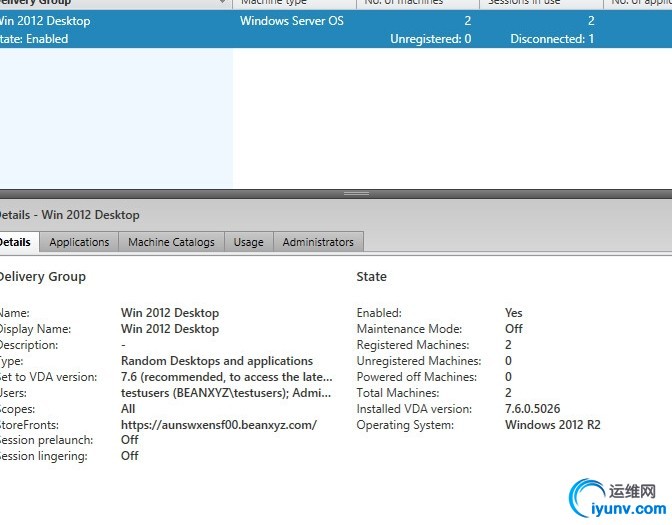Click the Display Name value 'Win 2012 Desktop'
Image resolution: width=672 pixels, height=525 pixels.
170,329
